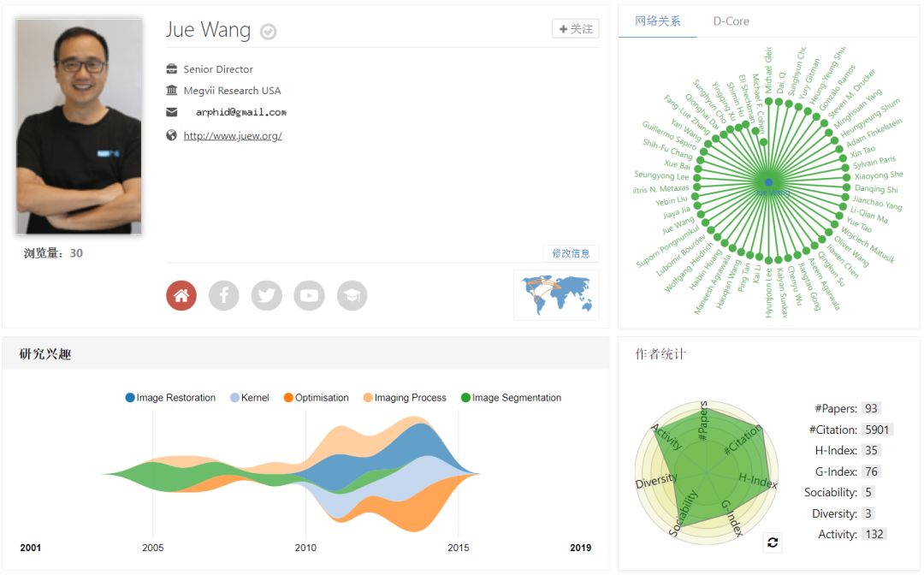This screenshot has height=575, width=924.
Task: Click the verified check badge beside name
Action: pos(268,32)
